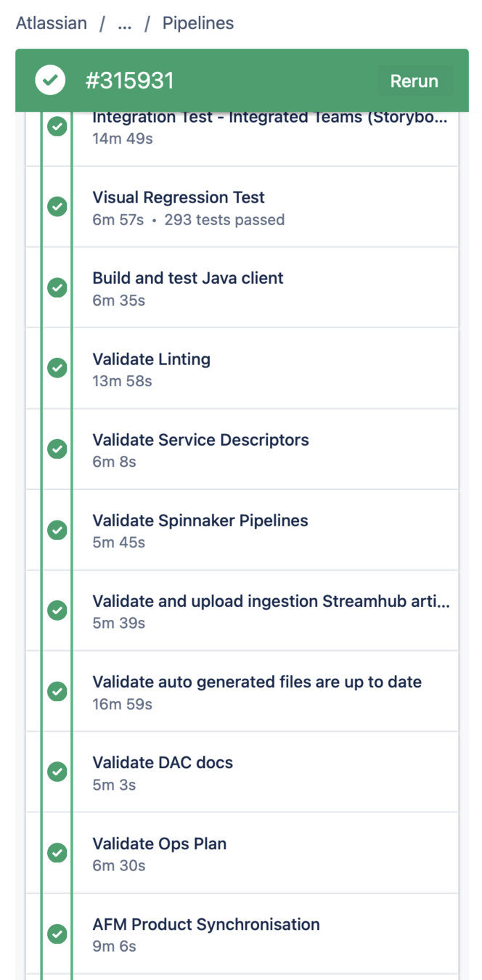Click the Rerun button
Screen dimensions: 482x980
coord(414,81)
